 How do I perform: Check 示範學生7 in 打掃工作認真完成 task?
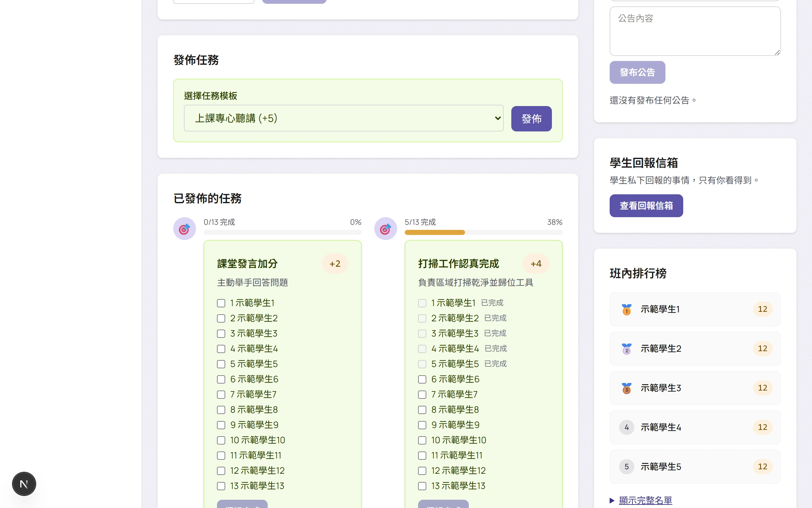coord(422,394)
